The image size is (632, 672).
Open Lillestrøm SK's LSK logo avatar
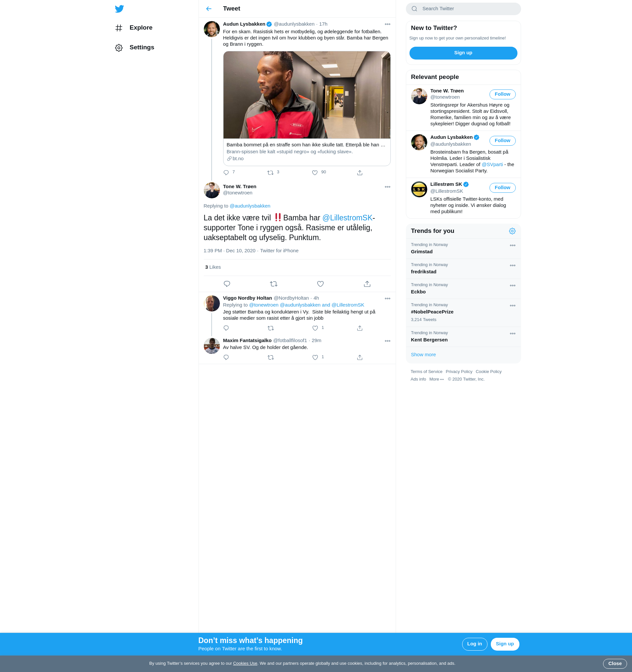419,189
